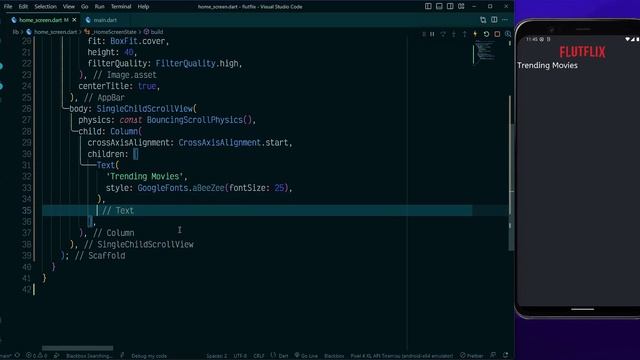Expand the lib breadcrumb folder

(16, 32)
